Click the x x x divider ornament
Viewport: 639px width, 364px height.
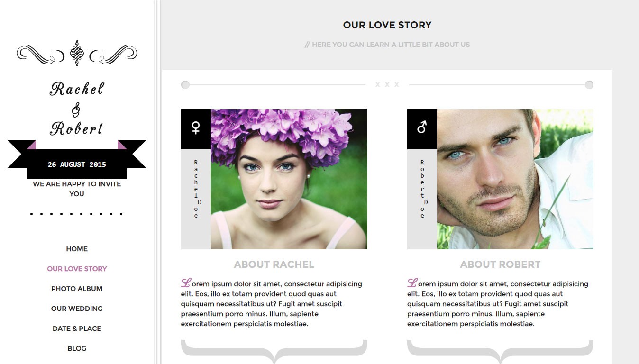coord(387,85)
